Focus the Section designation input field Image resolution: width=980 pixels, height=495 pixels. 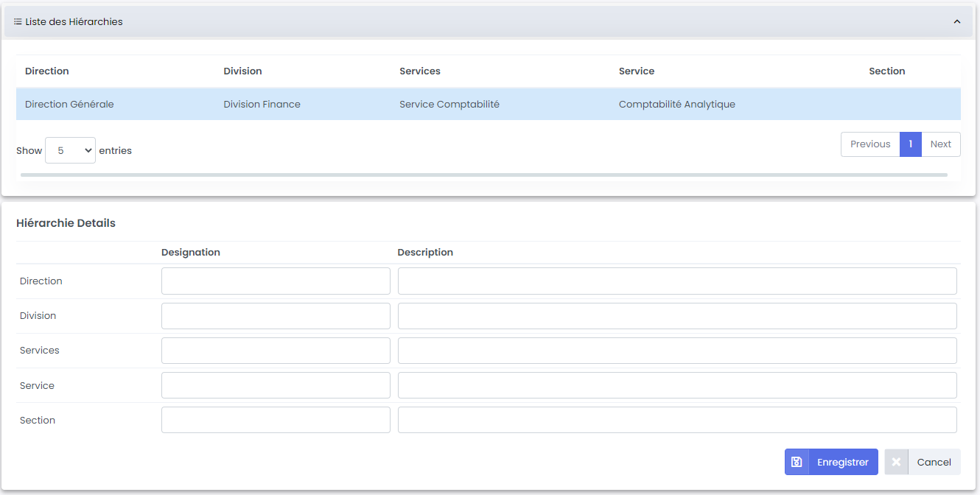coord(276,420)
